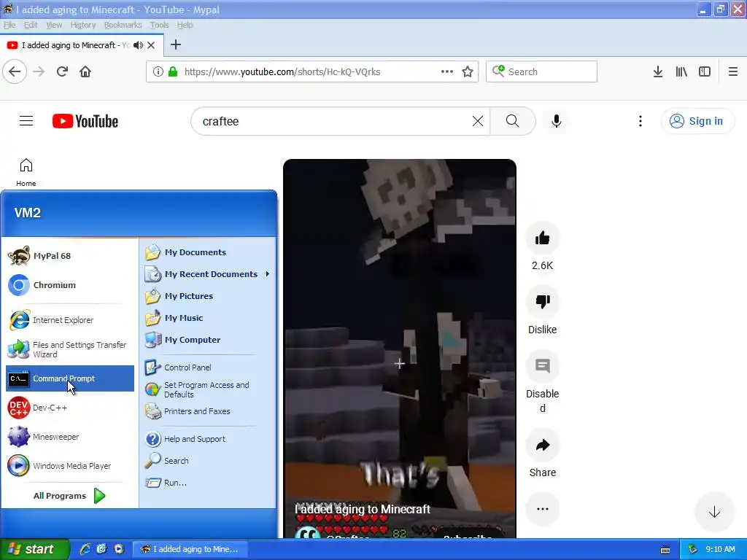Open the browser home page icon
The height and width of the screenshot is (560, 747).
(85, 72)
